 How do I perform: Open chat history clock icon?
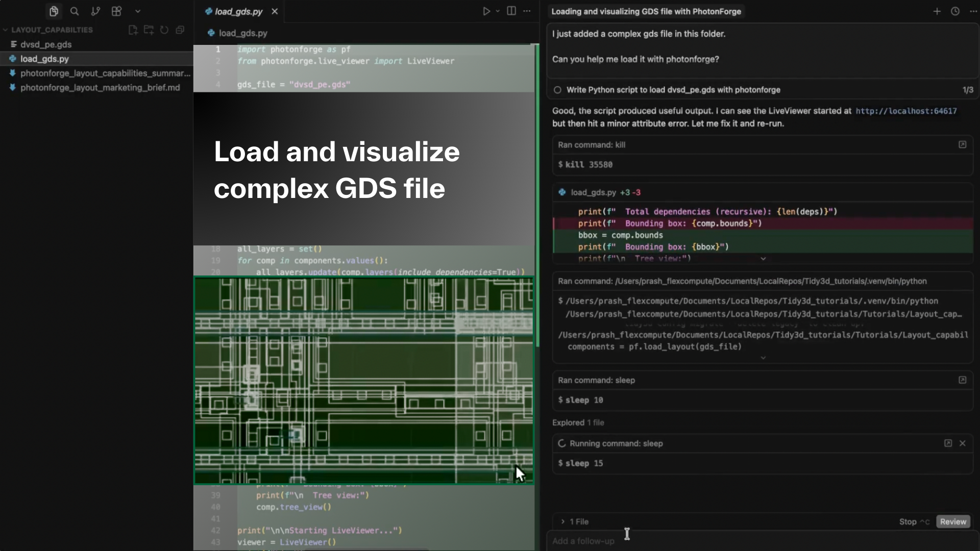[955, 11]
